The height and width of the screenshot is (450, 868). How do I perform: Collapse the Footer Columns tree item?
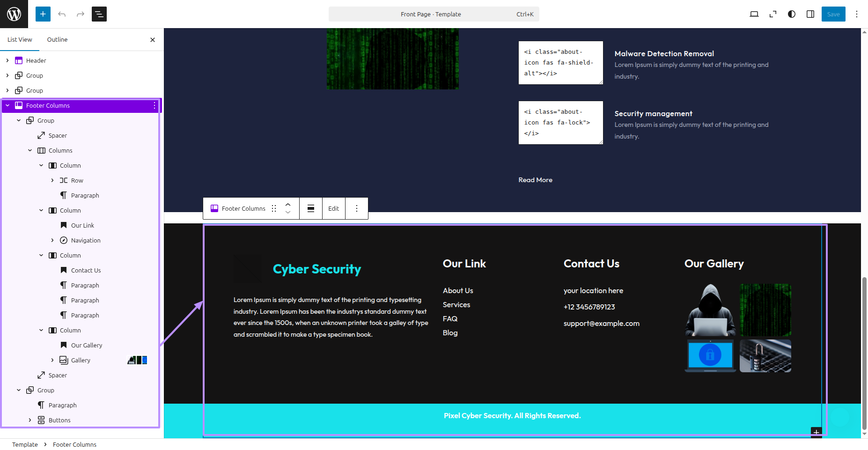click(x=7, y=105)
